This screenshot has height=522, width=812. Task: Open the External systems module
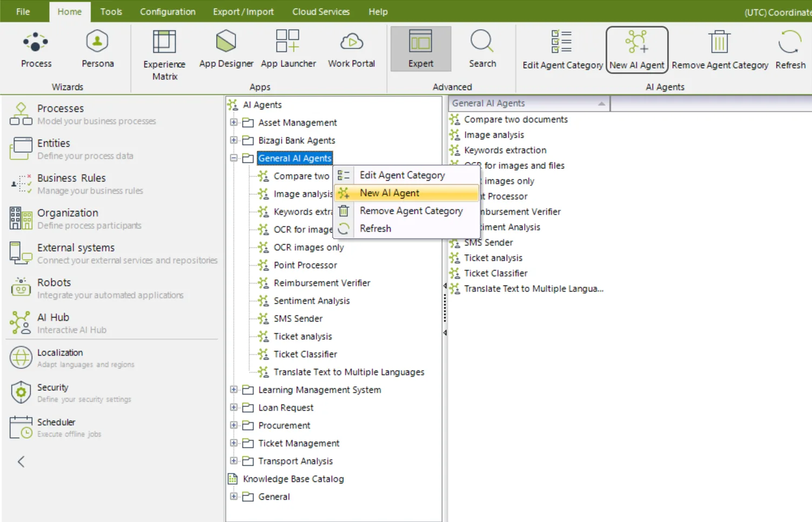113,253
